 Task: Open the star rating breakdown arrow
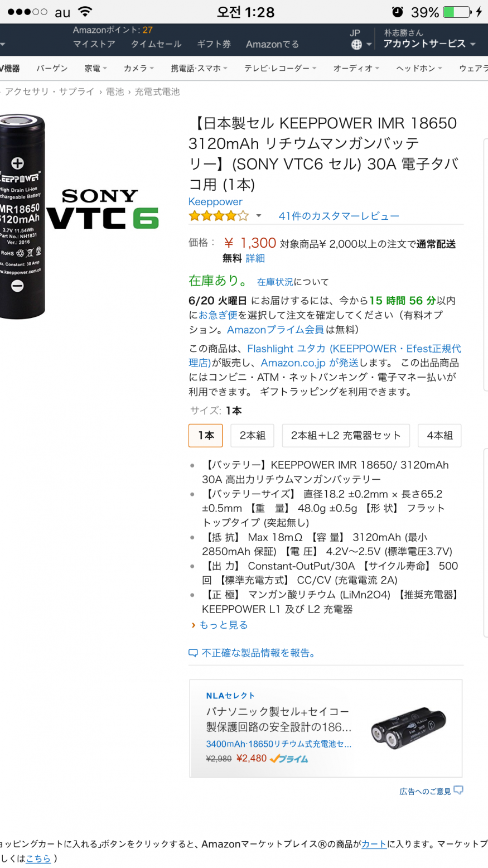pyautogui.click(x=258, y=216)
